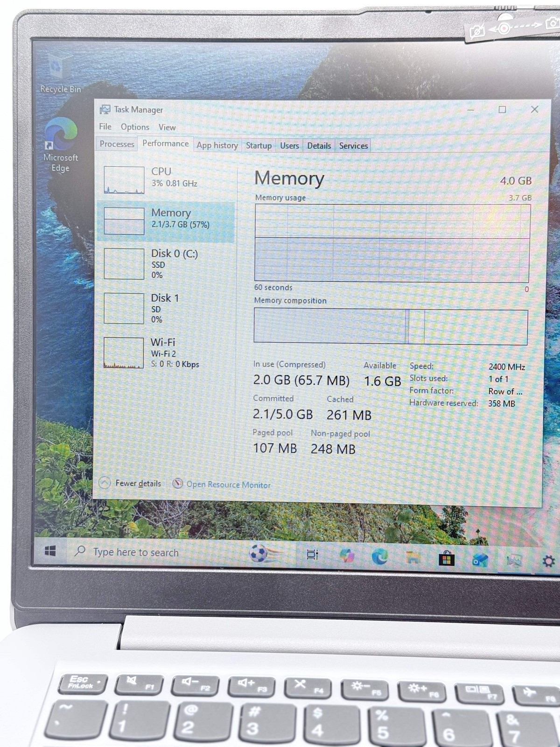The height and width of the screenshot is (747, 560).
Task: Click the Wi-Fi 2 label
Action: [163, 353]
